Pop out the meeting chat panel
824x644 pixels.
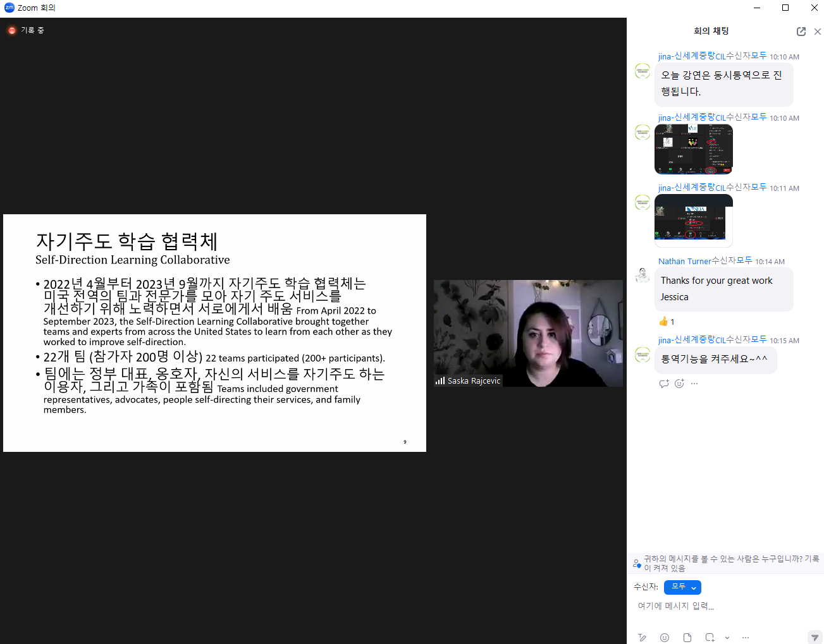click(801, 32)
